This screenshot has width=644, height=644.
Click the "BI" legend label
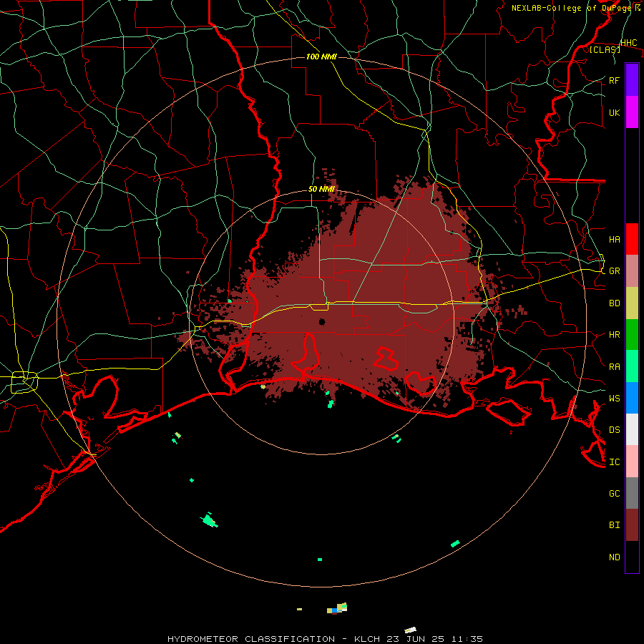pos(615,525)
